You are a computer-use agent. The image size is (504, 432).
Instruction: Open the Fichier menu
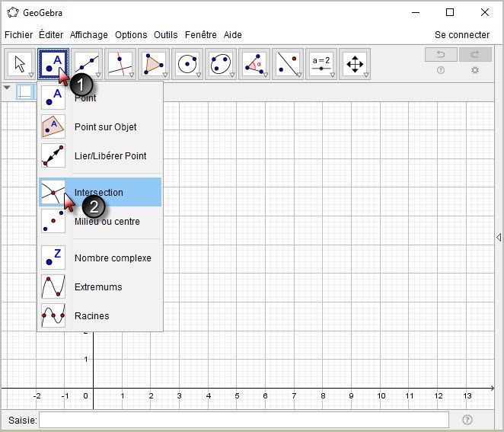18,35
